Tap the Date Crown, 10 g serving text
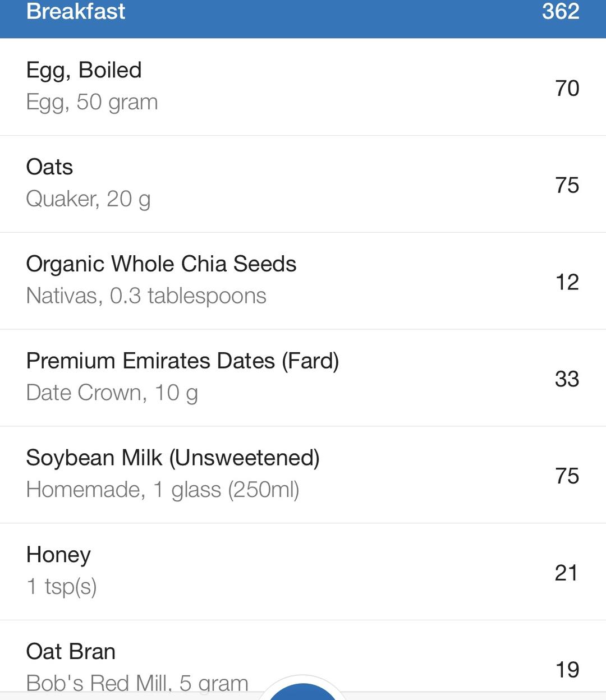606x700 pixels. point(112,393)
